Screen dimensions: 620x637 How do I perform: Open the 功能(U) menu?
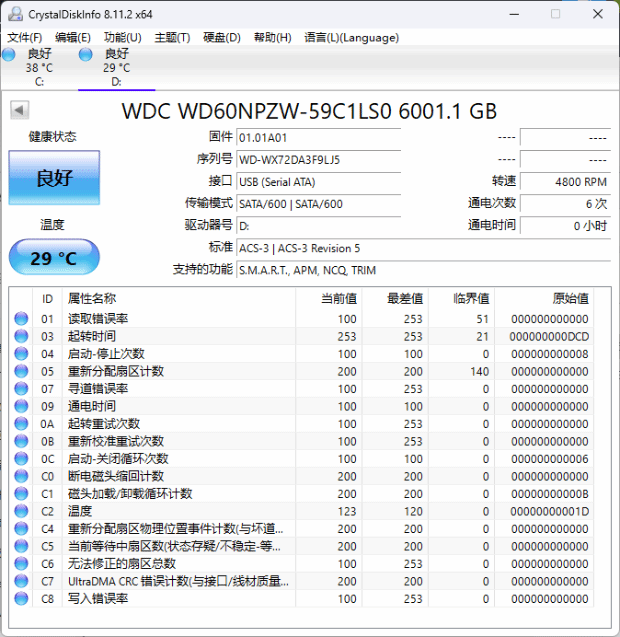pyautogui.click(x=122, y=38)
